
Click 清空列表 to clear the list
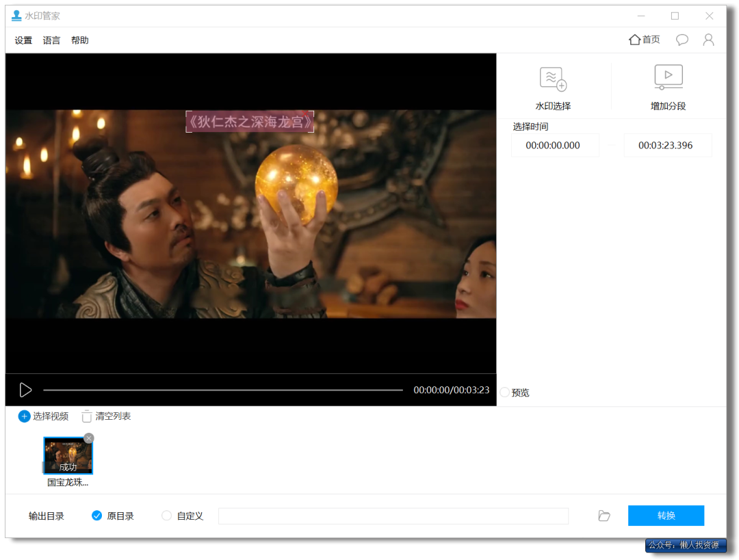click(x=106, y=416)
